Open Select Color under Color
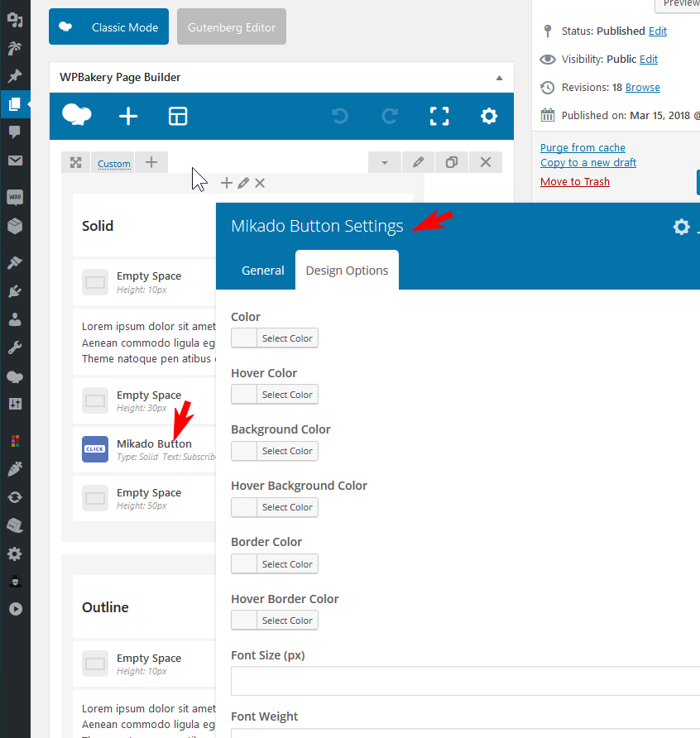 275,338
